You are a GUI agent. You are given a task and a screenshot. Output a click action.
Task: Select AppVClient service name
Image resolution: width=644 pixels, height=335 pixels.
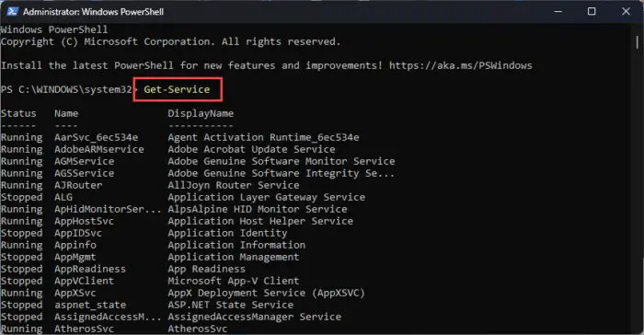point(85,281)
